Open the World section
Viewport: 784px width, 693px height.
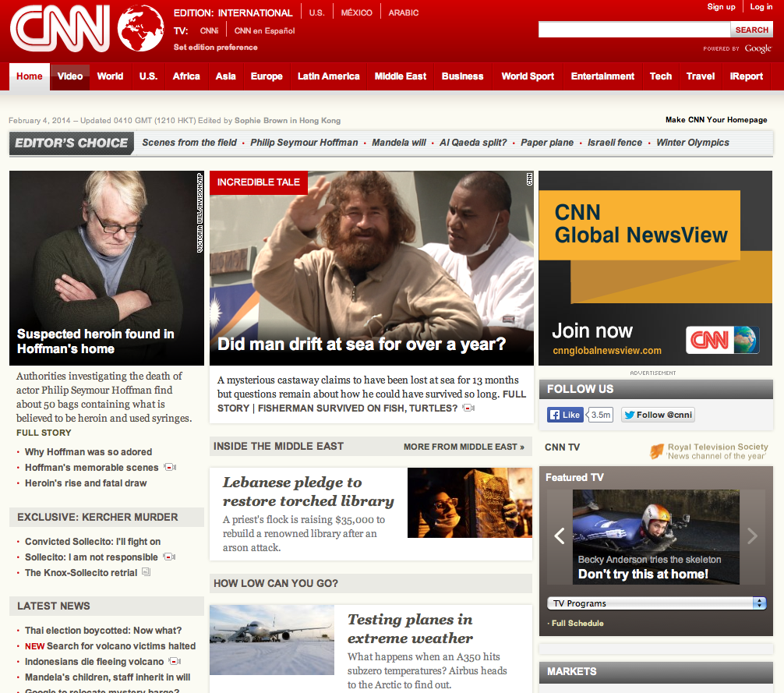click(x=110, y=76)
